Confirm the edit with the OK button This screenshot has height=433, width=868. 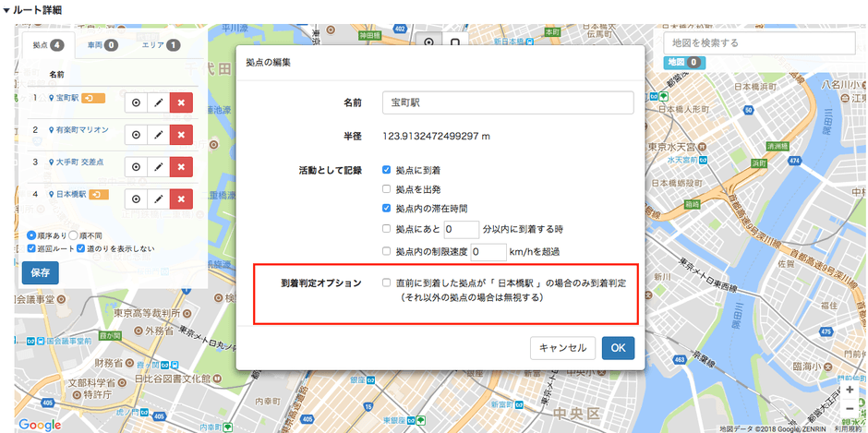(x=618, y=348)
